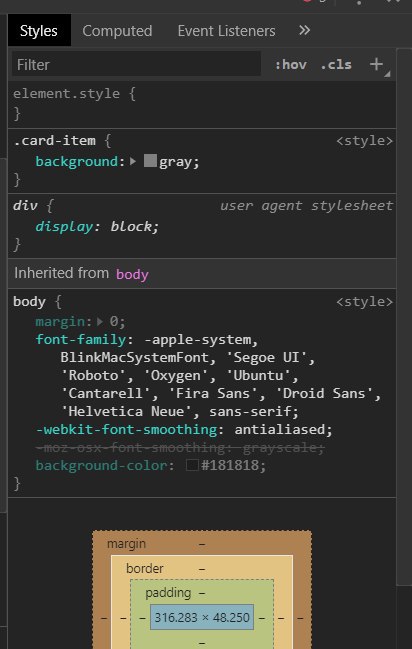
Task: Expand the background shorthand triangle
Action: pyautogui.click(x=133, y=161)
